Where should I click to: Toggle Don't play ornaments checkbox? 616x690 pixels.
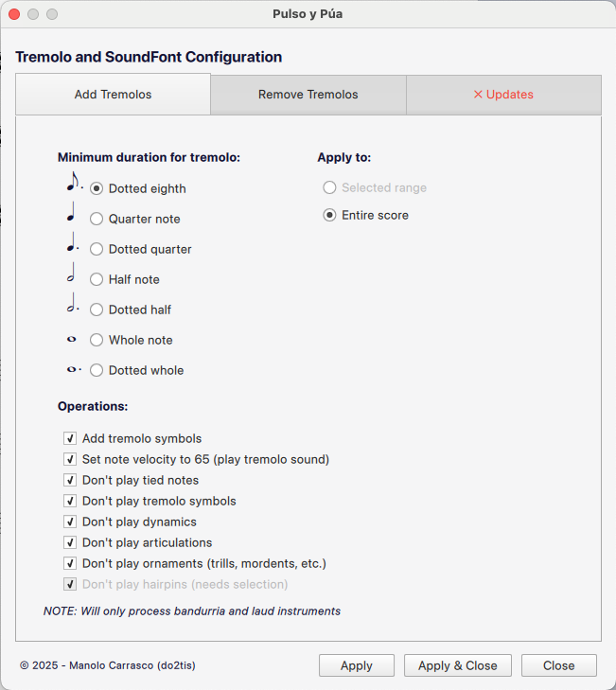tap(70, 563)
